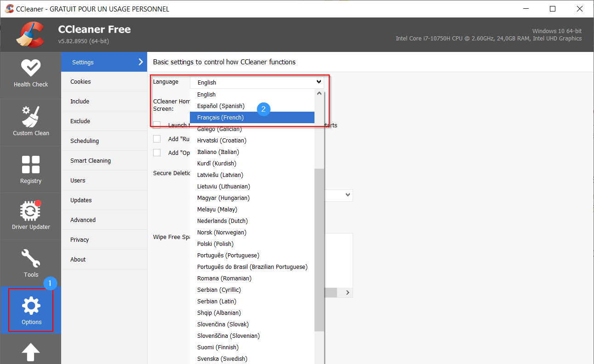Select Français (French) language option
594x364 pixels.
tap(252, 118)
